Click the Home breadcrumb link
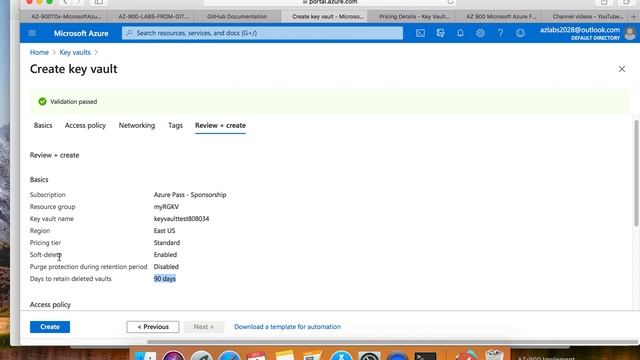The width and height of the screenshot is (640, 360). pos(39,52)
